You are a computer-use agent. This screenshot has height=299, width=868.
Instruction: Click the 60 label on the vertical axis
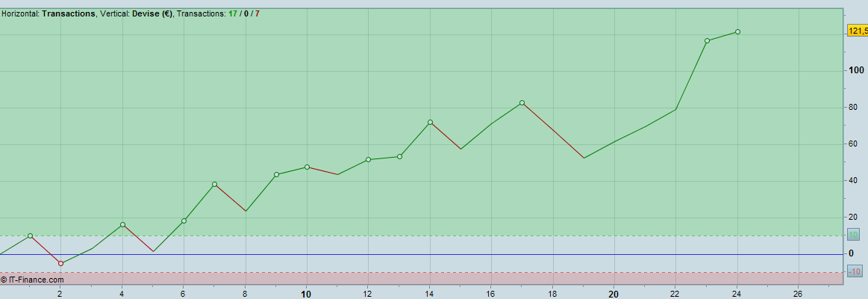click(x=854, y=144)
